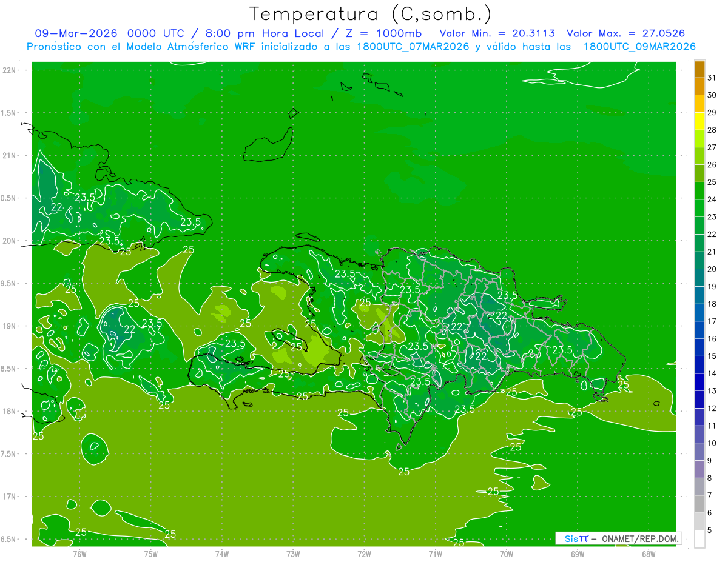Click the '19N' latitude axis label
Screen dimensions: 728x562
tap(10, 326)
